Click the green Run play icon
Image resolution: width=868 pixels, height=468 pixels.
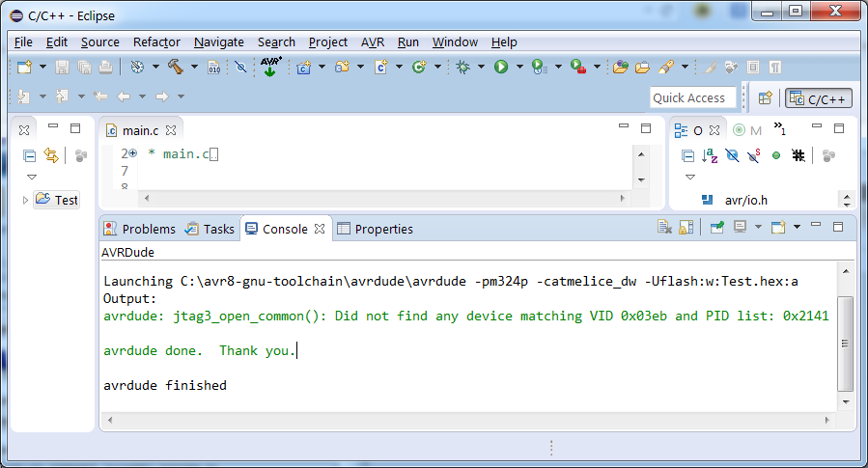click(501, 67)
